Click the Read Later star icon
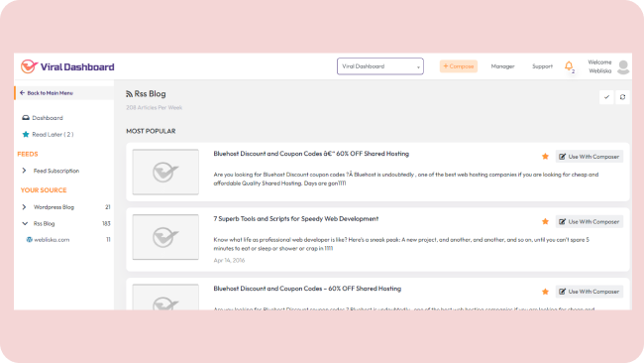 26,135
